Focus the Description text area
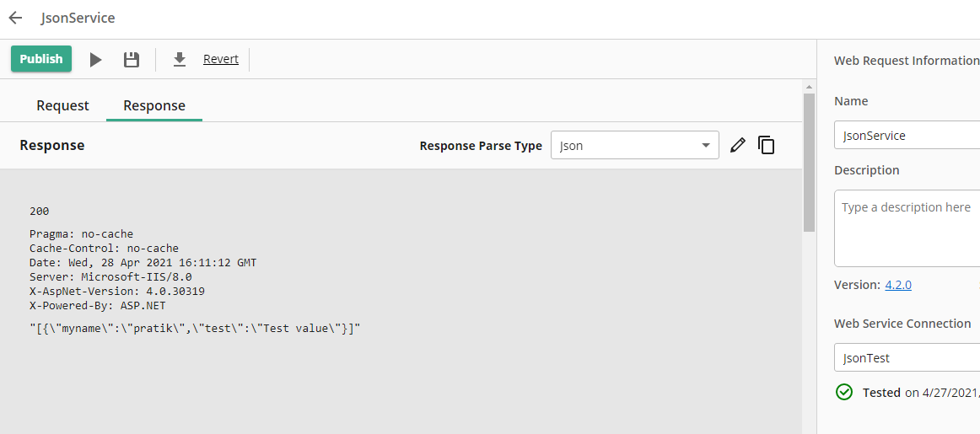Viewport: 980px width, 434px height. click(x=907, y=228)
